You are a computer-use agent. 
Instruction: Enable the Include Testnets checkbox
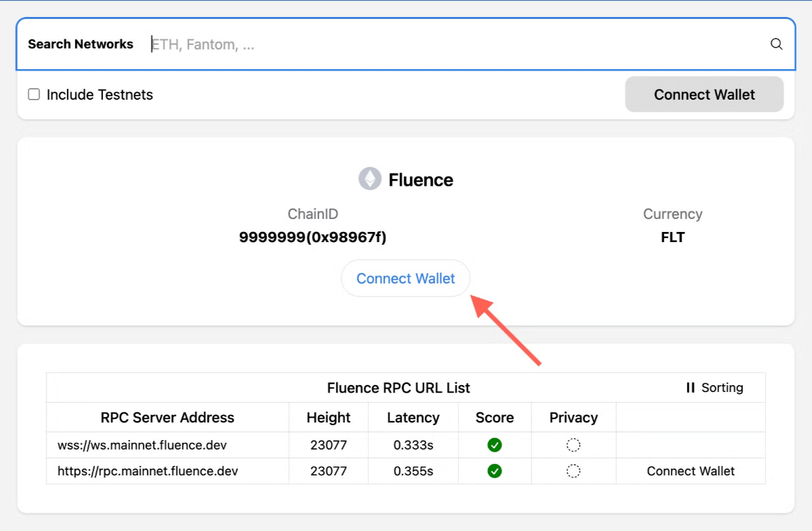pos(34,94)
